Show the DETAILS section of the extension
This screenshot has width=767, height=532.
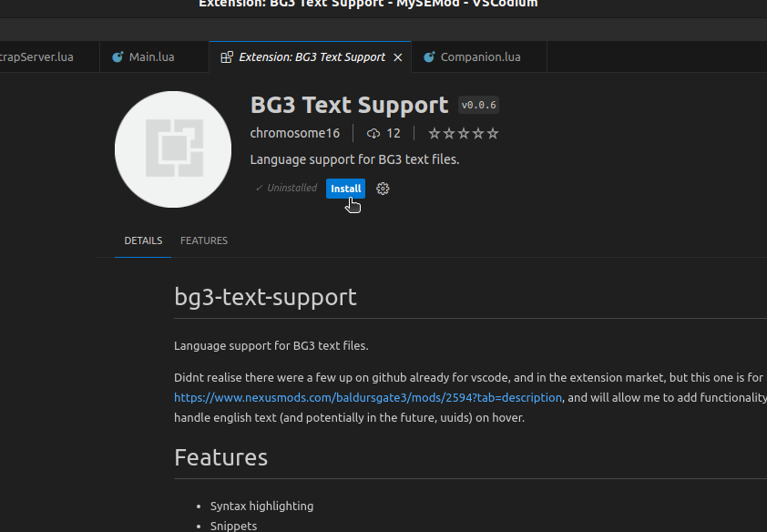pyautogui.click(x=143, y=240)
